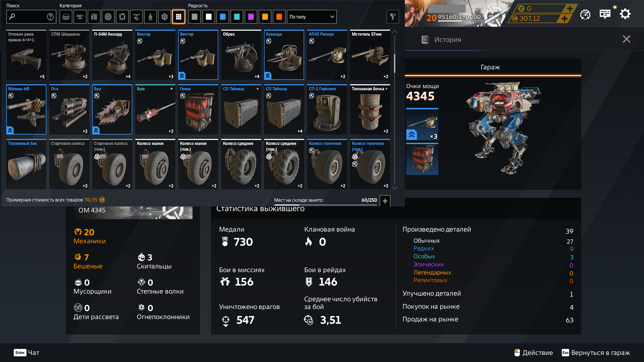Select the weapons category filter icon

coord(80,17)
